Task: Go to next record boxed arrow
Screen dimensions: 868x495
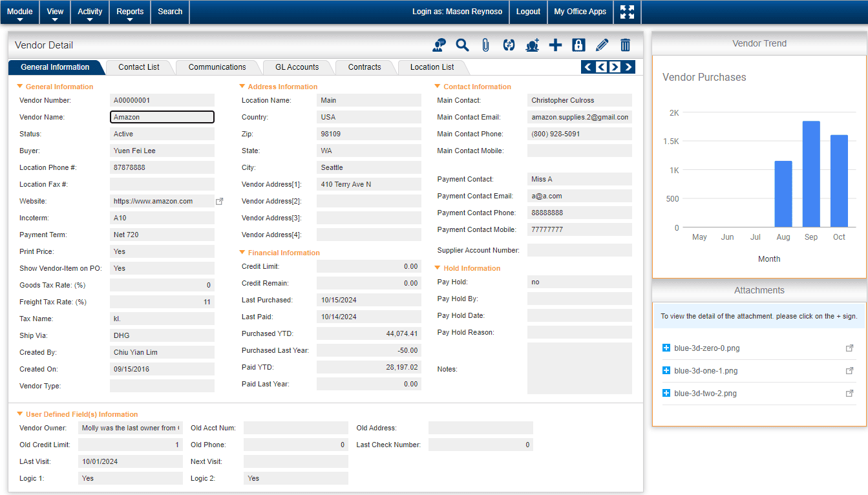Action: tap(615, 67)
